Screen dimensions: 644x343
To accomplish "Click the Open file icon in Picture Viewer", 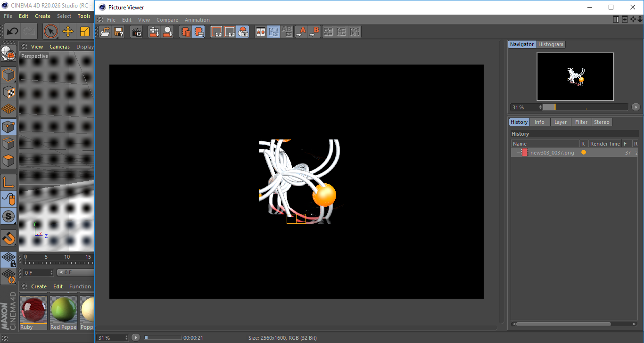I will pos(106,32).
